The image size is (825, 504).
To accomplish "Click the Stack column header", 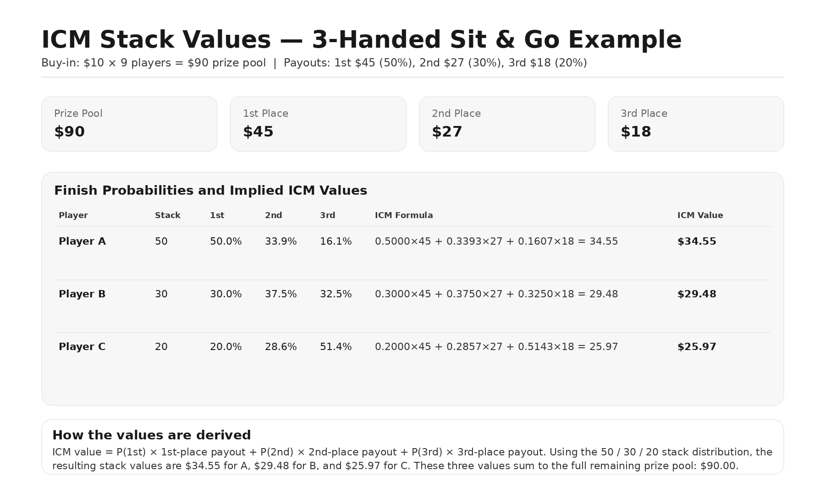I will pos(167,215).
